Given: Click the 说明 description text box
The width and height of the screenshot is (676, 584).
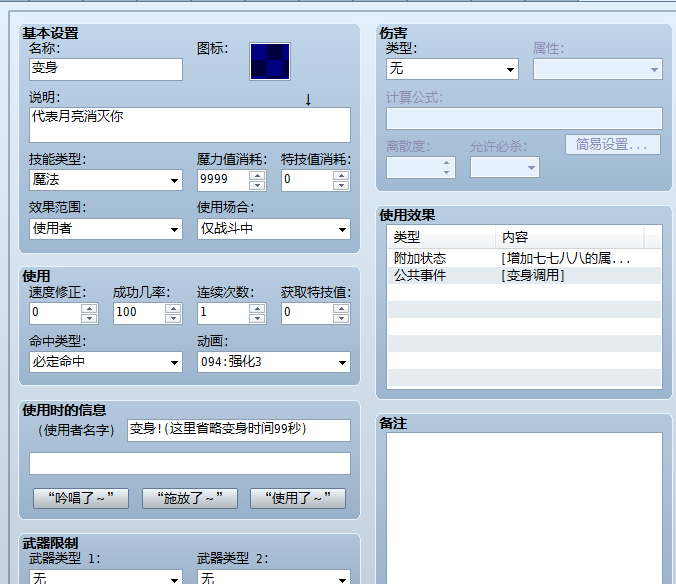Looking at the screenshot, I should coord(190,125).
